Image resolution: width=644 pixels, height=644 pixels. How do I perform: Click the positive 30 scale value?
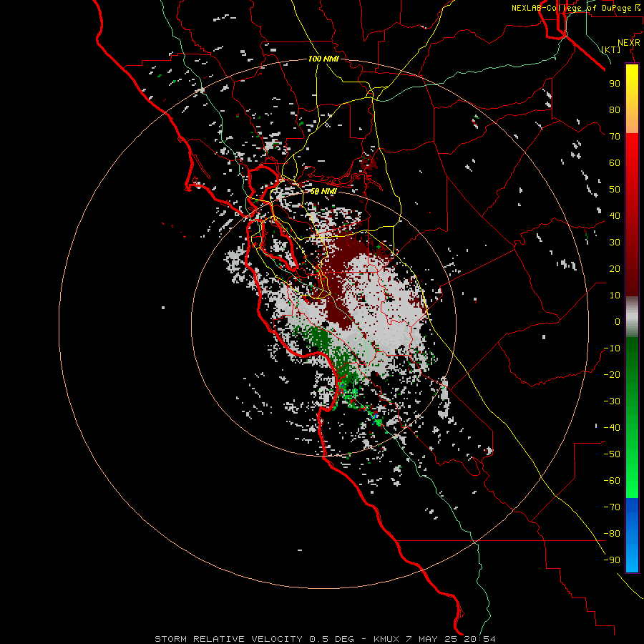615,243
